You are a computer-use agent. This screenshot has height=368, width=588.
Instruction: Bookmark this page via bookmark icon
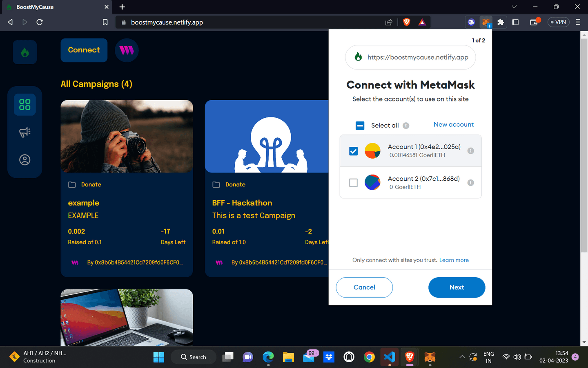point(105,22)
